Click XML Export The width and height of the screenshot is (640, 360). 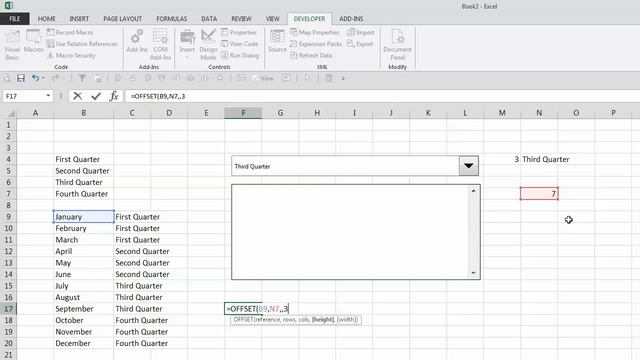(360, 43)
